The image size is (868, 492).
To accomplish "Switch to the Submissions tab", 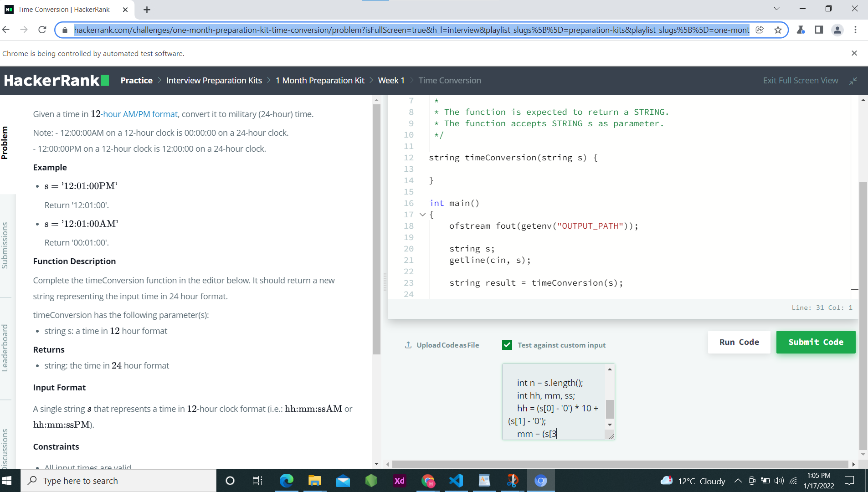I will (5, 245).
